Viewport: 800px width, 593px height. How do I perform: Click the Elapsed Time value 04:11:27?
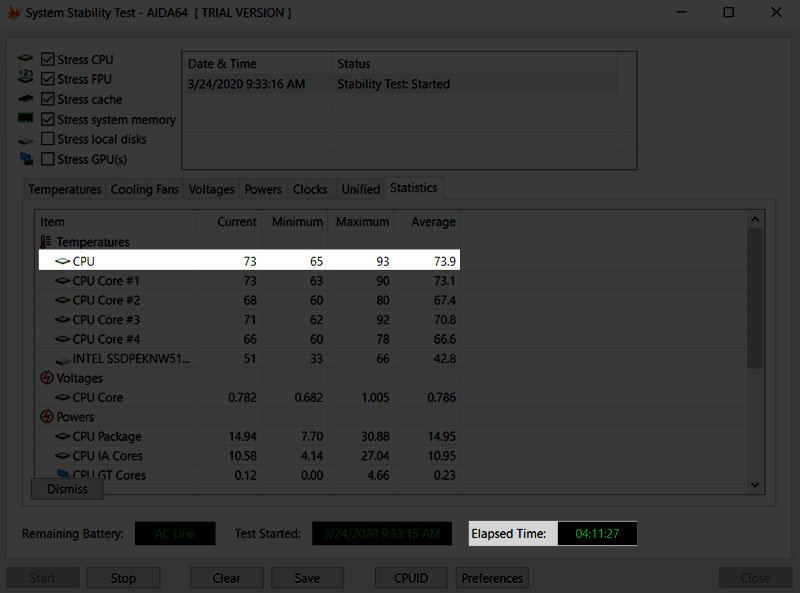597,534
